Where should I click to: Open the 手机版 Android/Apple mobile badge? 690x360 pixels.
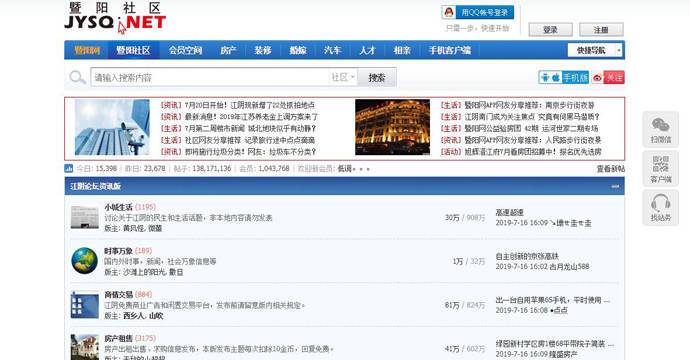click(x=563, y=77)
